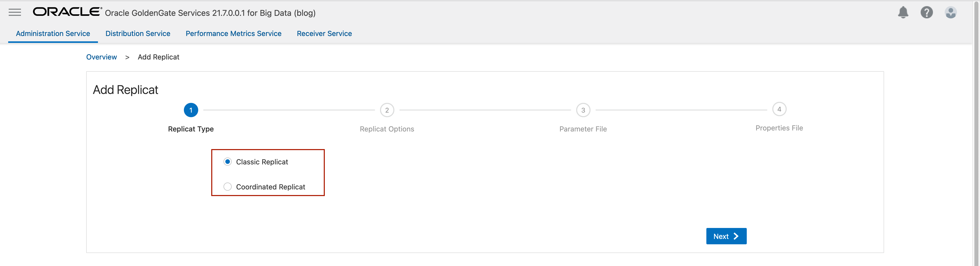Go to Performance Metrics Service tab
The width and height of the screenshot is (980, 266).
click(233, 33)
